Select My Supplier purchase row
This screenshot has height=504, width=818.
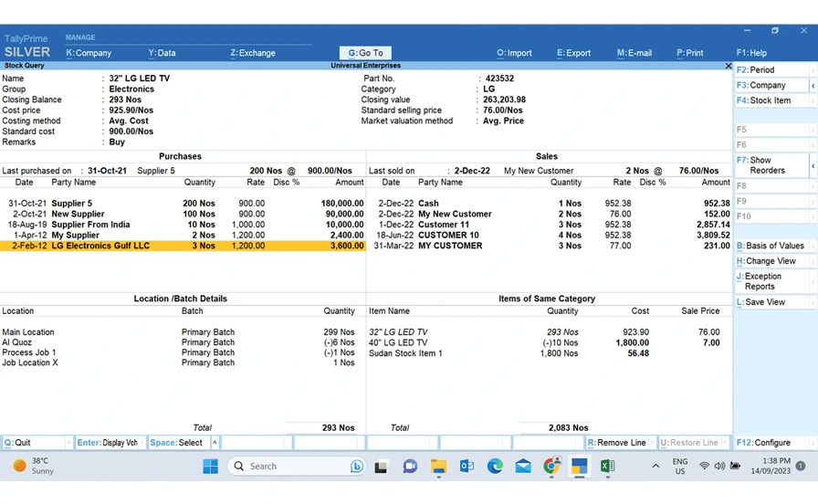click(x=183, y=236)
